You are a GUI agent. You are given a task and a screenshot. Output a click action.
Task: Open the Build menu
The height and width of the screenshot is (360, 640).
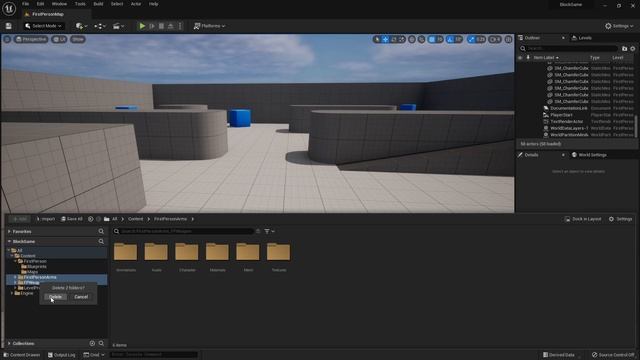click(98, 4)
